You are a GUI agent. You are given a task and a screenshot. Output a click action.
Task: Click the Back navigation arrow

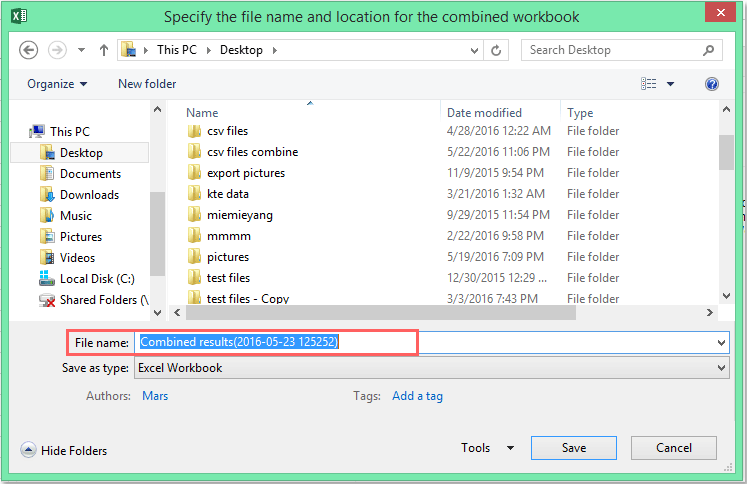28,50
